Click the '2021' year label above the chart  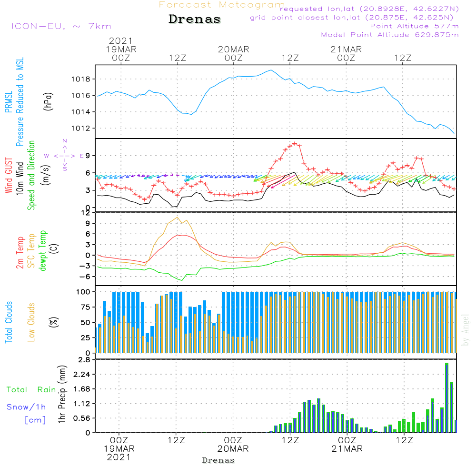121,40
